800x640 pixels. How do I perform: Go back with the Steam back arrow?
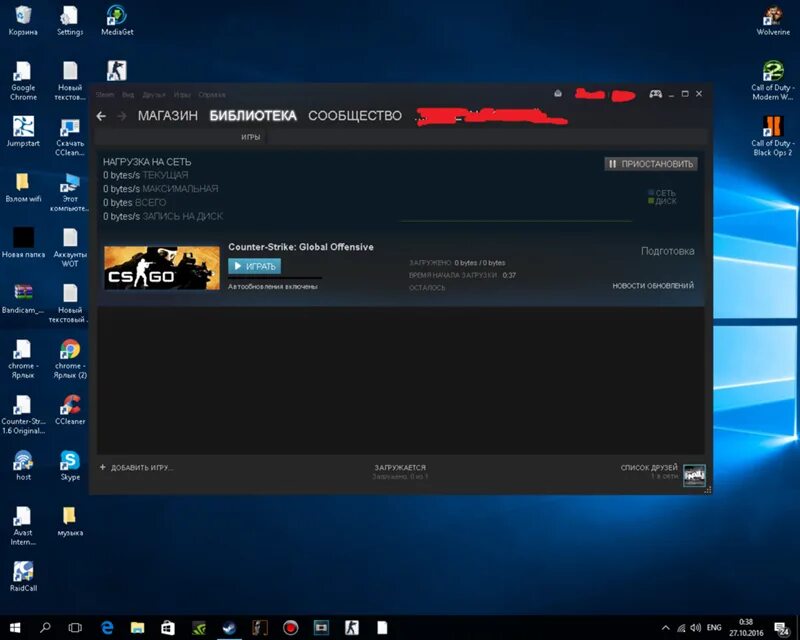(x=101, y=116)
